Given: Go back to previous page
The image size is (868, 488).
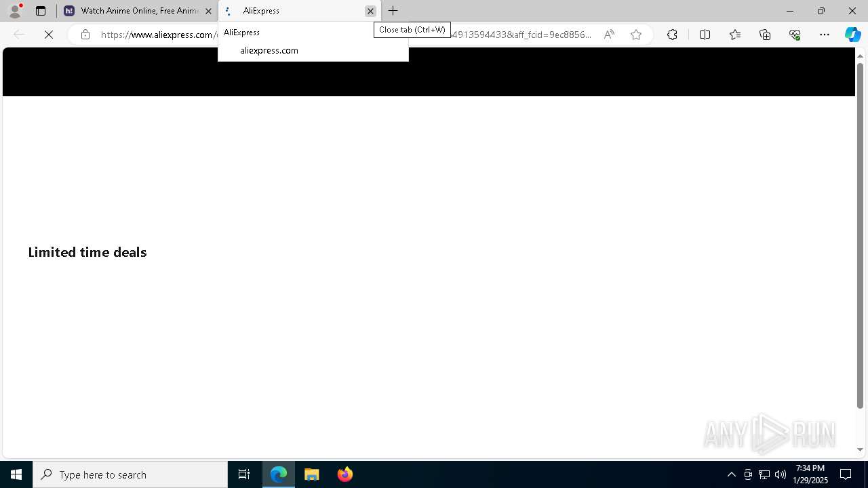Looking at the screenshot, I should click(19, 35).
